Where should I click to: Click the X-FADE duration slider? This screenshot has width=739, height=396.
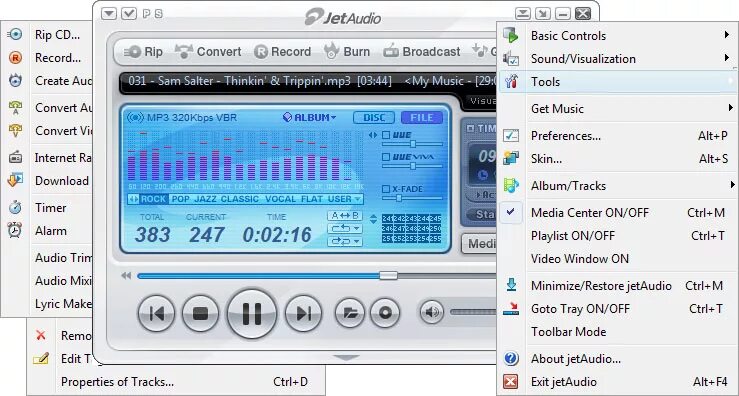(x=399, y=198)
